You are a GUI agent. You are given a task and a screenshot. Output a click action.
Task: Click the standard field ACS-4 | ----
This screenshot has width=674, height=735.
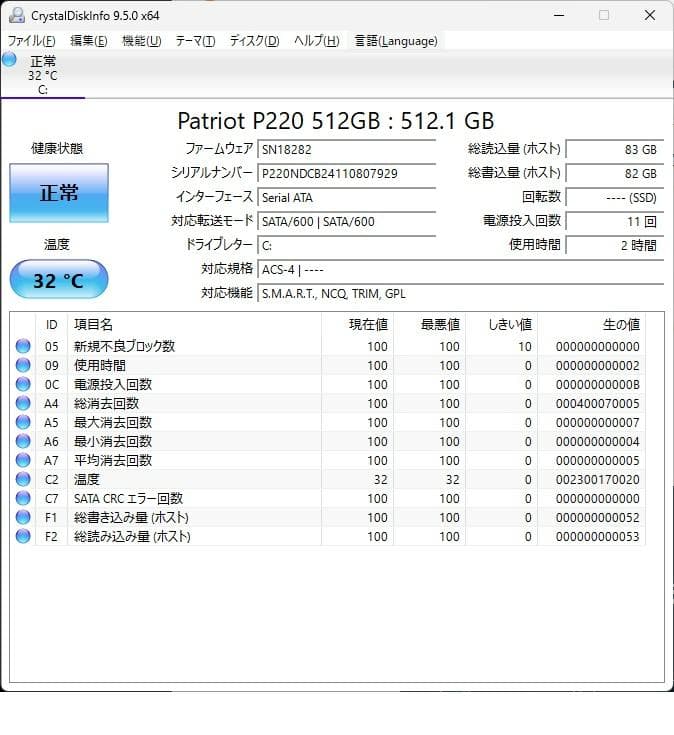pos(460,270)
